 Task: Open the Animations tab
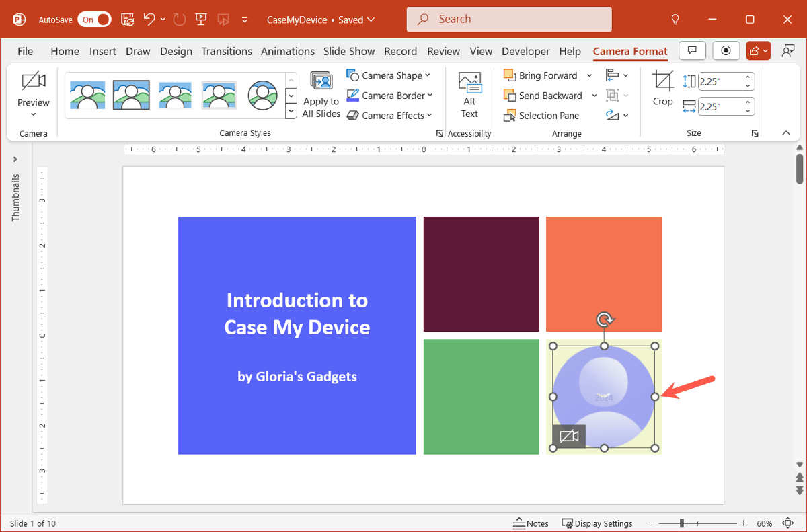click(288, 51)
